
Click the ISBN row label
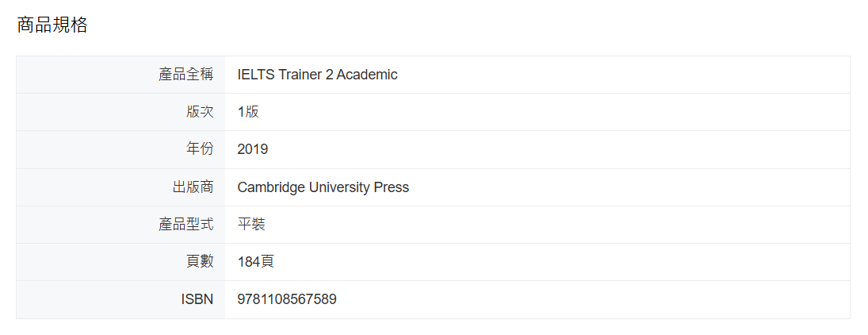(x=197, y=300)
